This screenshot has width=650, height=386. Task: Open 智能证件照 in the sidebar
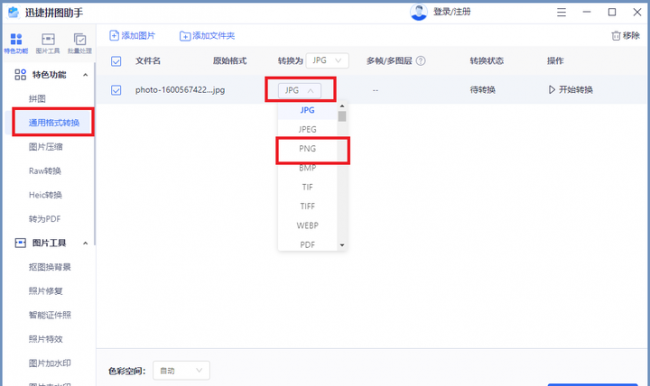tap(50, 315)
